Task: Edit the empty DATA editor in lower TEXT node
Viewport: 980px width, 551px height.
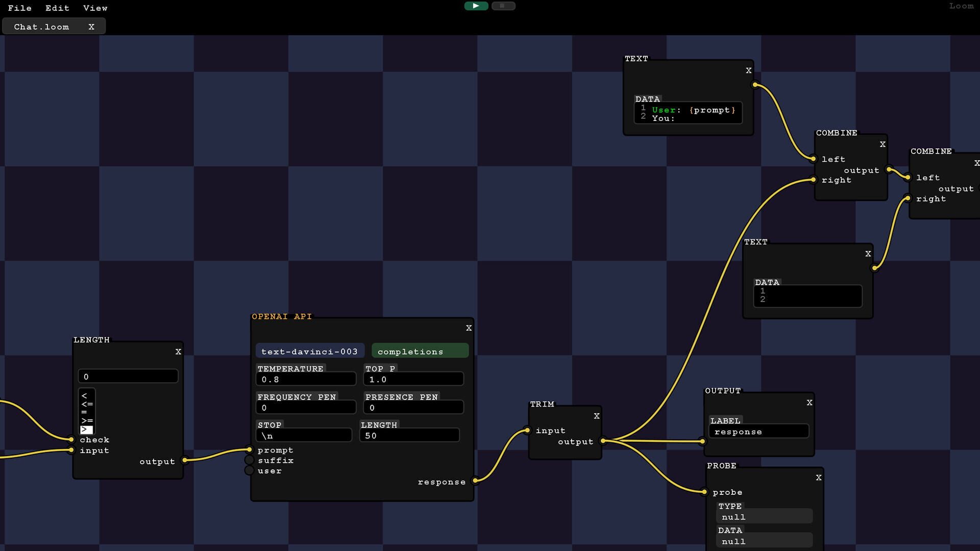Action: point(808,296)
